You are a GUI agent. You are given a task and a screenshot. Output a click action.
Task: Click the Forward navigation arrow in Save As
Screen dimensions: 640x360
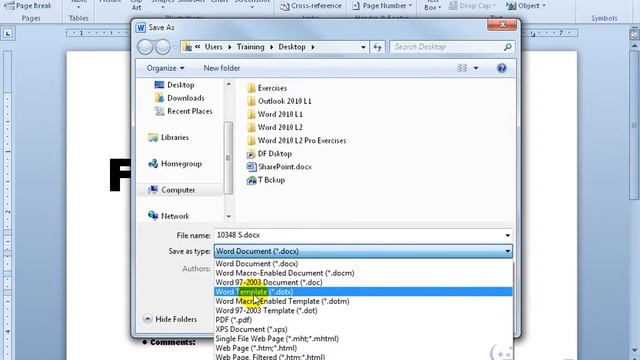pyautogui.click(x=162, y=47)
